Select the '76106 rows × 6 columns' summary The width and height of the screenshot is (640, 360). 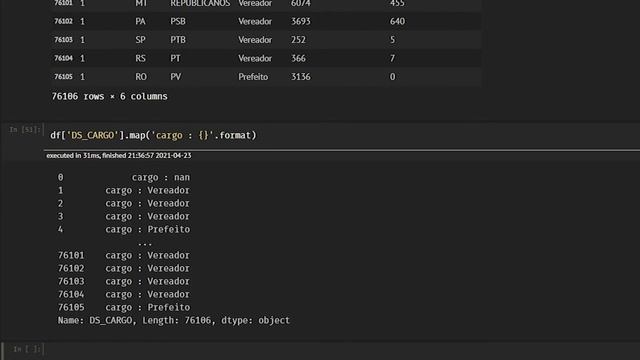[109, 97]
